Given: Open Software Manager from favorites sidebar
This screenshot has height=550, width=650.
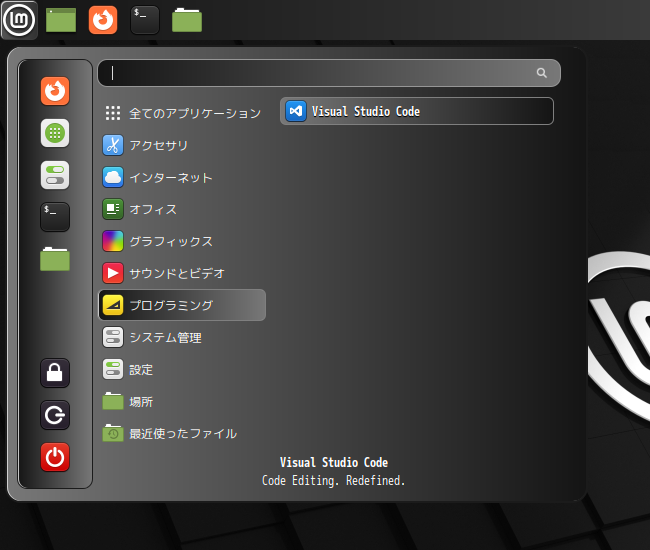Looking at the screenshot, I should (x=55, y=133).
